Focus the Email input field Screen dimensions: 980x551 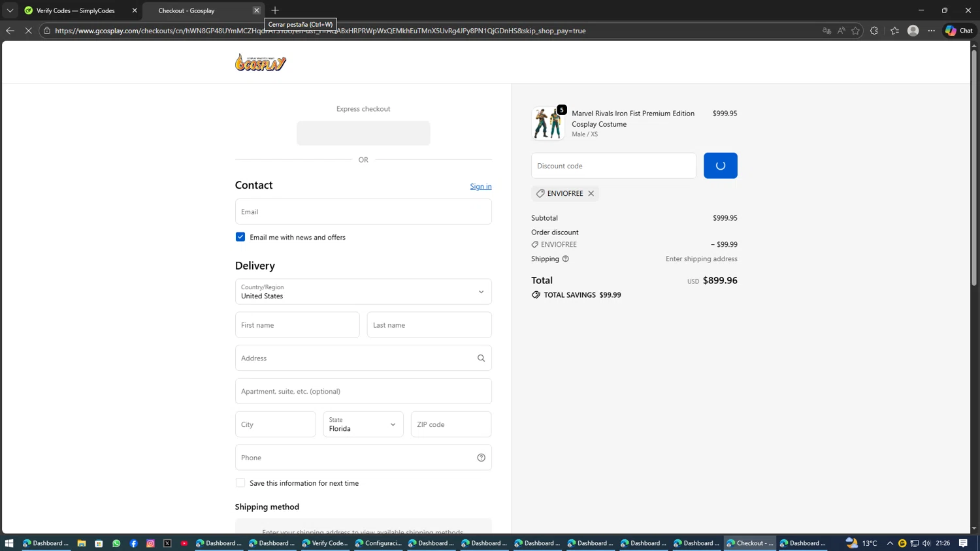pos(363,212)
